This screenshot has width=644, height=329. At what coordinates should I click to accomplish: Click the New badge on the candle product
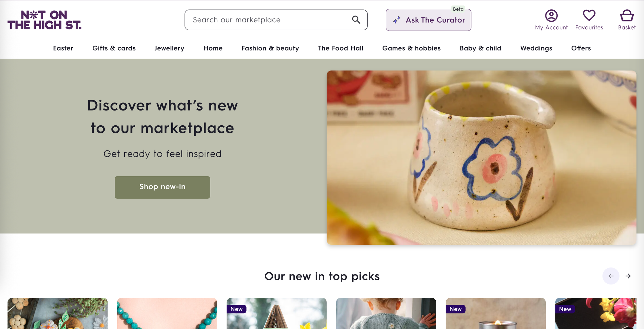[x=456, y=309]
